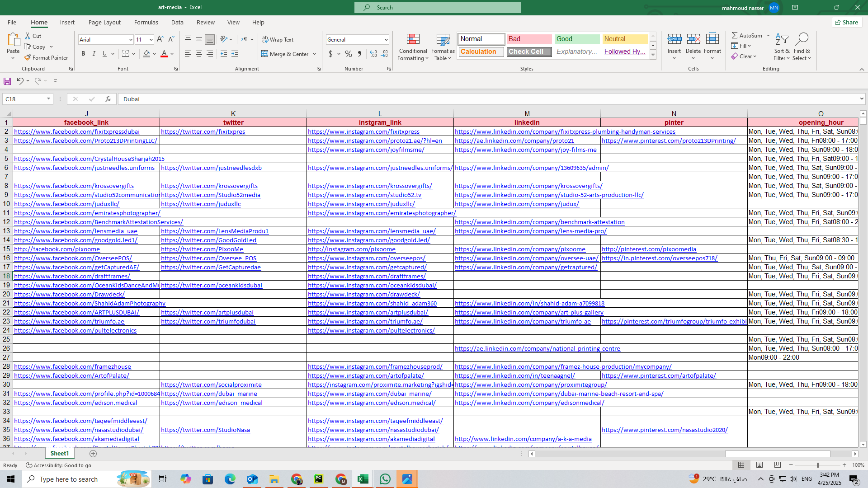The width and height of the screenshot is (868, 488).
Task: Click the Merge & Center icon
Action: (265, 54)
